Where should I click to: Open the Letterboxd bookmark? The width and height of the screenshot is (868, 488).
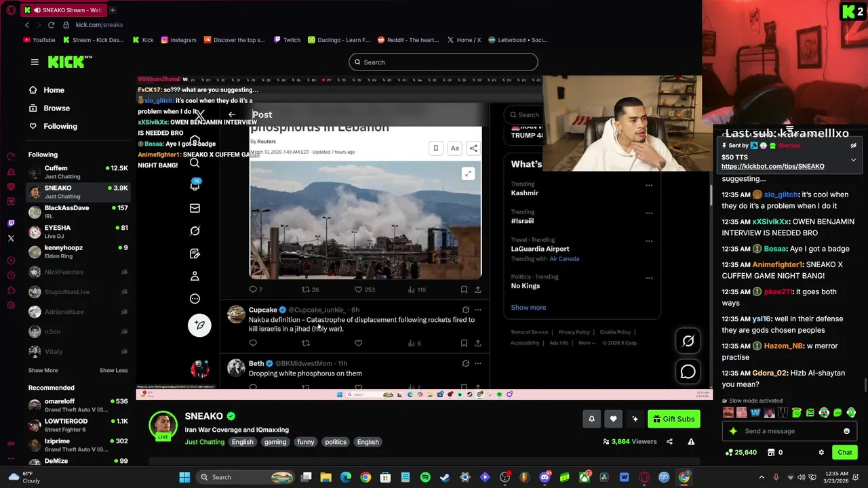tap(517, 40)
